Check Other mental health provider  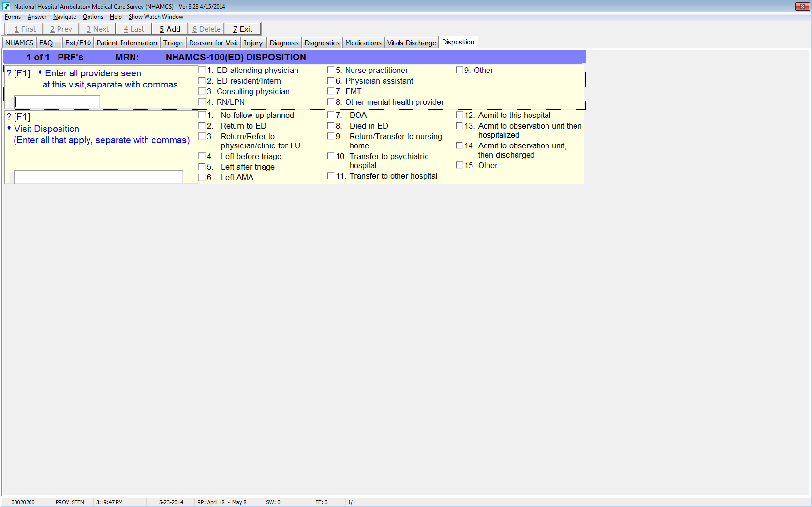[x=331, y=102]
